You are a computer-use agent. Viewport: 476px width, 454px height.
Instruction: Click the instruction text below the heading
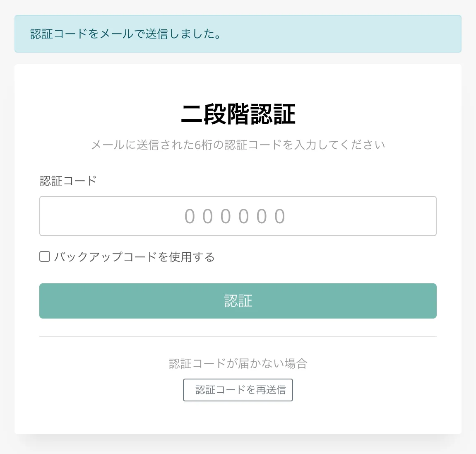coord(238,145)
